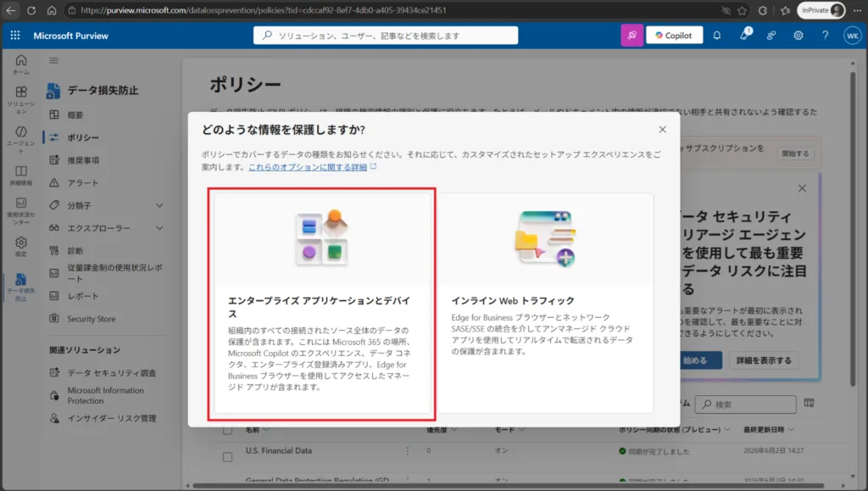
Task: Choose エンタープライズ アプリケーションとデバイス card
Action: click(321, 304)
